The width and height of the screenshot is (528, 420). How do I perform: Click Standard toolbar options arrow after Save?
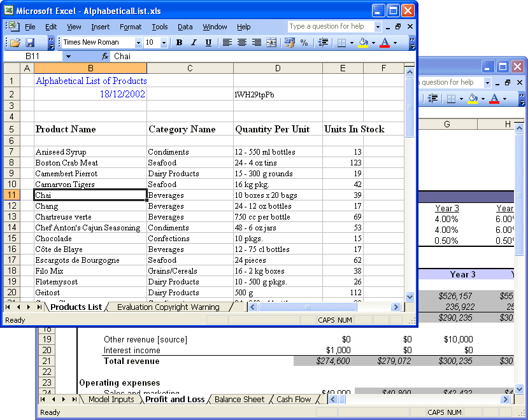51,43
